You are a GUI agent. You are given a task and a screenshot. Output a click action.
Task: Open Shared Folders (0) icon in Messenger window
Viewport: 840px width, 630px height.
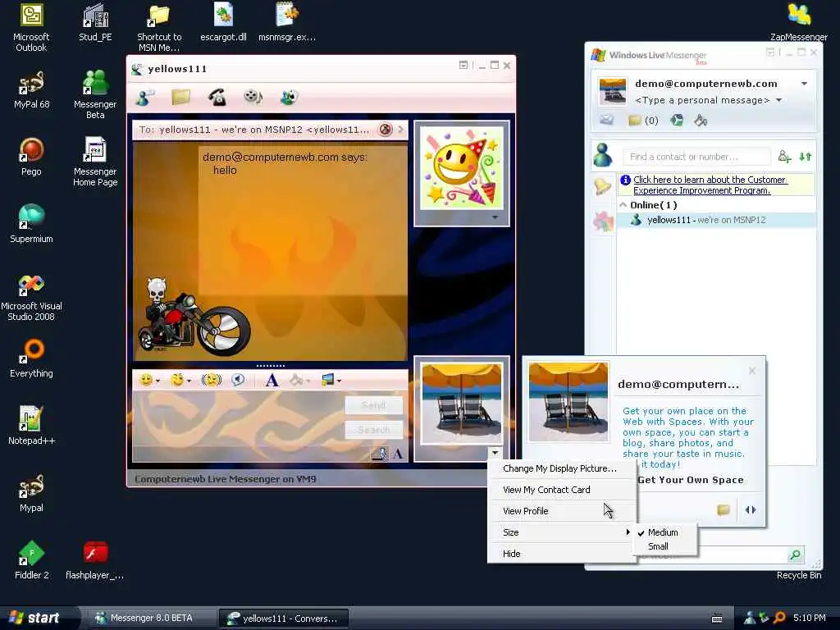(x=643, y=120)
